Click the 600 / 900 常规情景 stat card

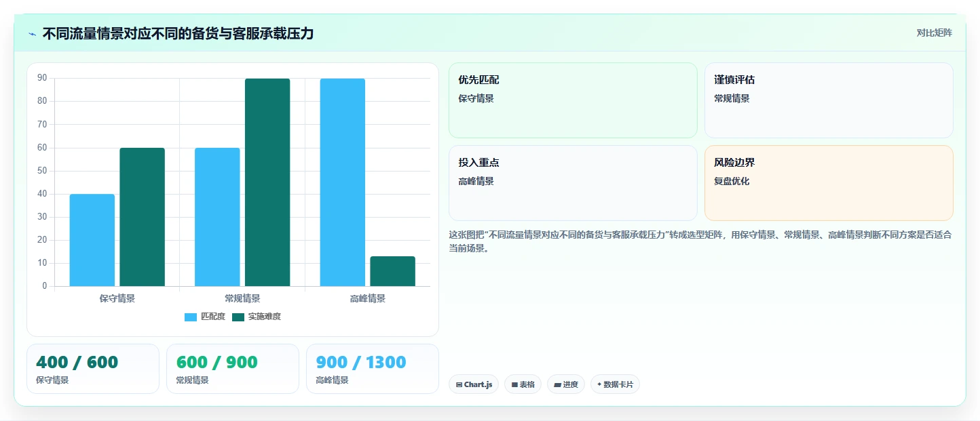coord(233,369)
